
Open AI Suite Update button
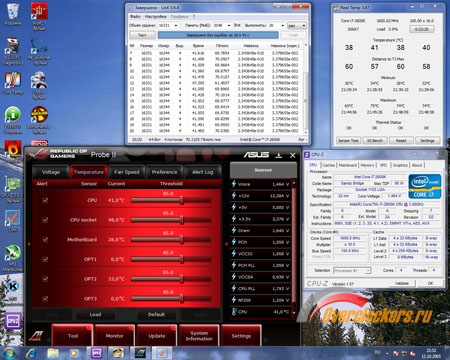coord(157,336)
